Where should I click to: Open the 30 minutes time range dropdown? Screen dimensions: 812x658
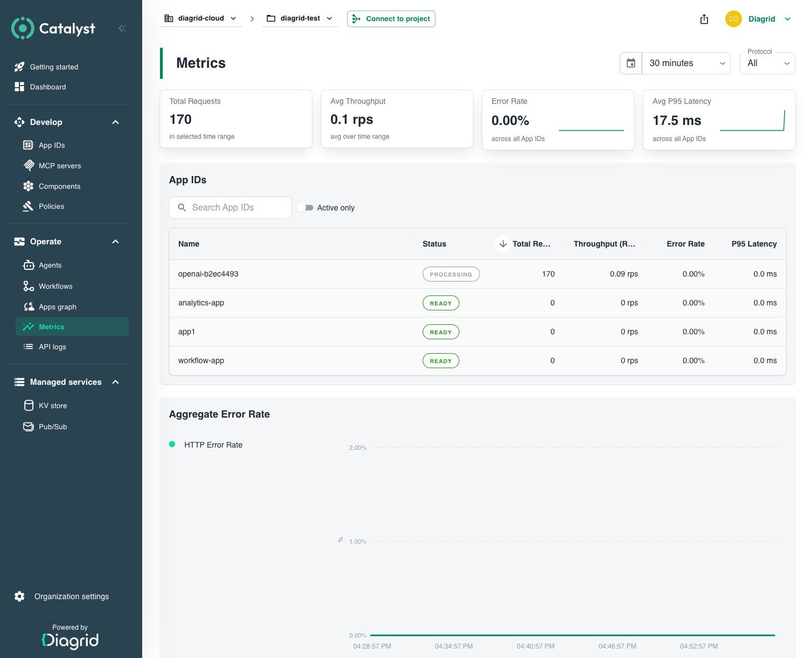[686, 63]
